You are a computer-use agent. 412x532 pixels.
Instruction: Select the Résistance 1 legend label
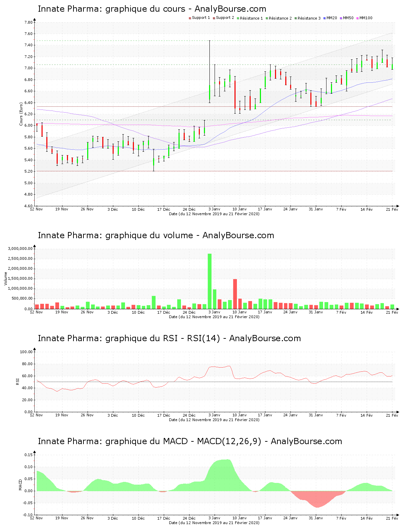click(x=251, y=18)
